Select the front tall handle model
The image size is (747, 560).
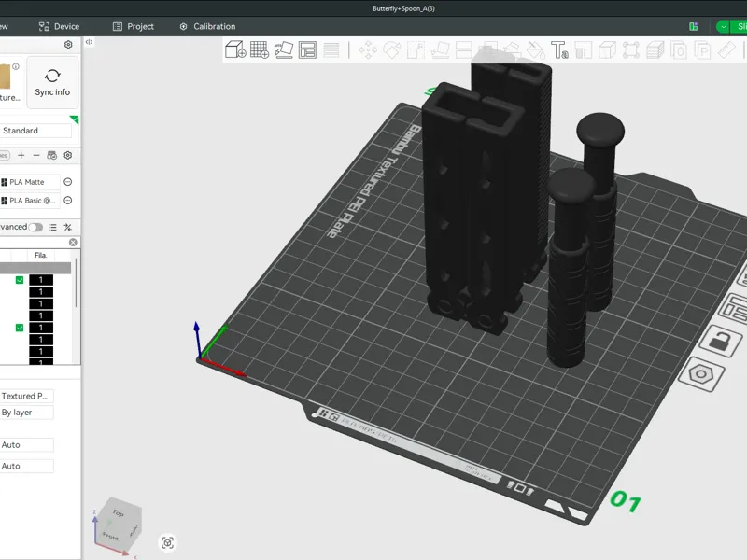(472, 209)
